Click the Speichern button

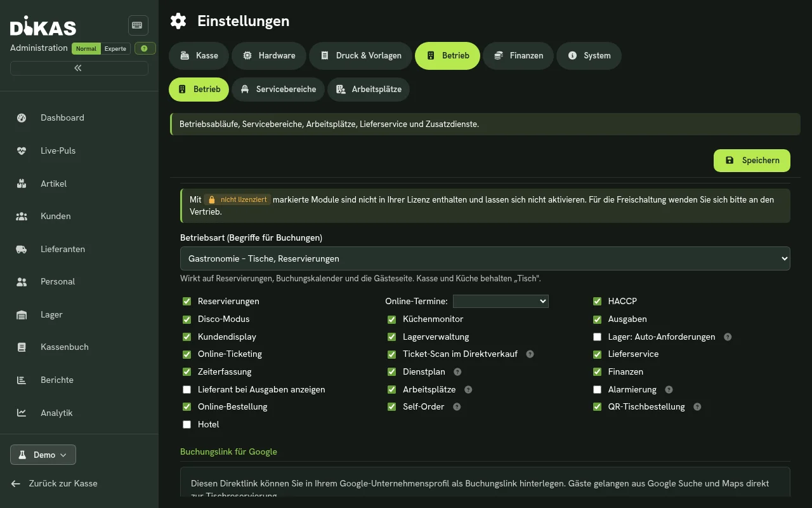click(752, 161)
